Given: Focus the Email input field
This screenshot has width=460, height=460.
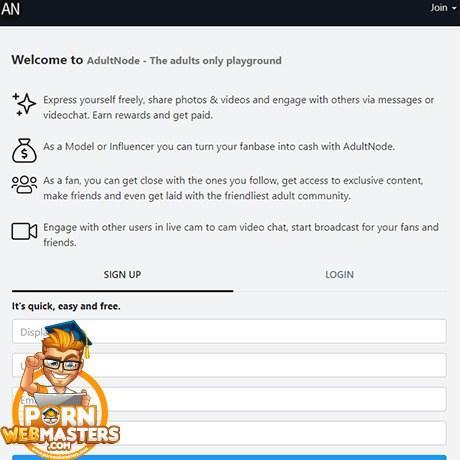Looking at the screenshot, I should (229, 399).
